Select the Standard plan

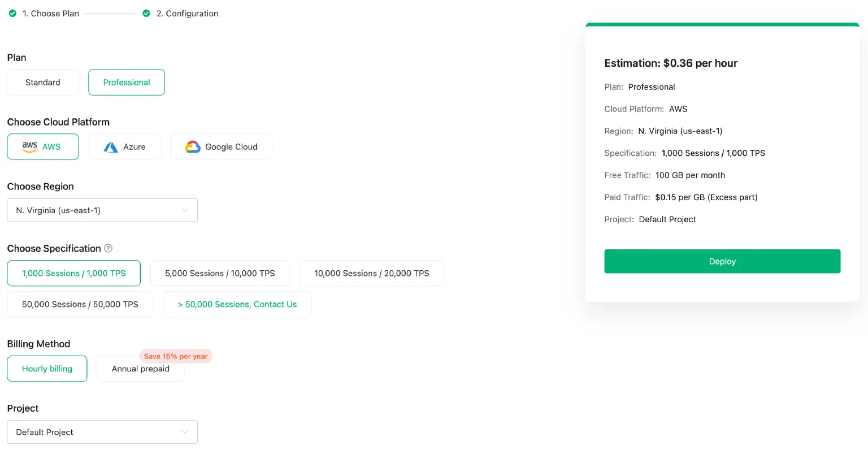(x=42, y=82)
